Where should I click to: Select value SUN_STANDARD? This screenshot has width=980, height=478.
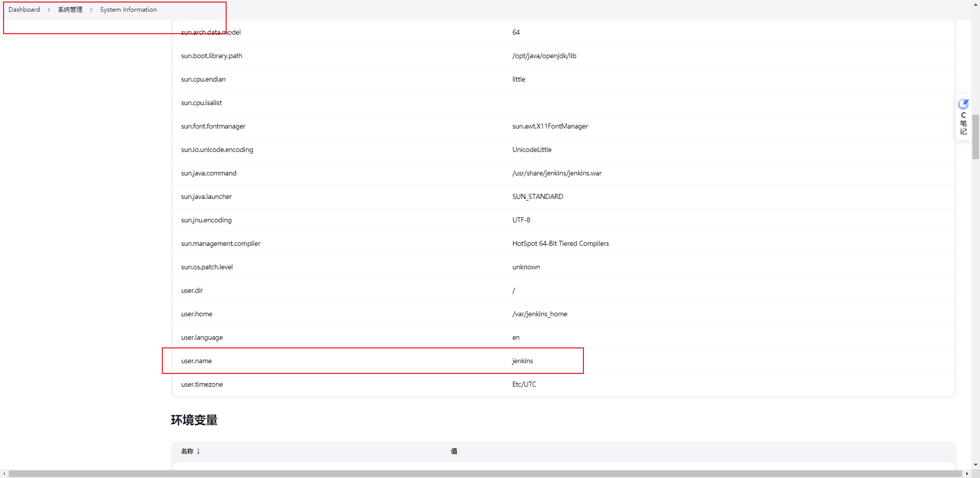point(537,196)
